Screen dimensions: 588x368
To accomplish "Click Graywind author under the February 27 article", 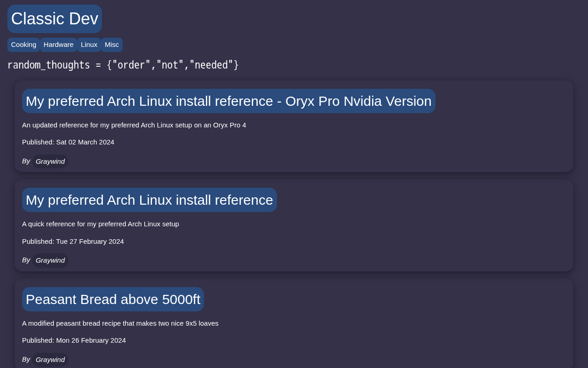I will 50,260.
